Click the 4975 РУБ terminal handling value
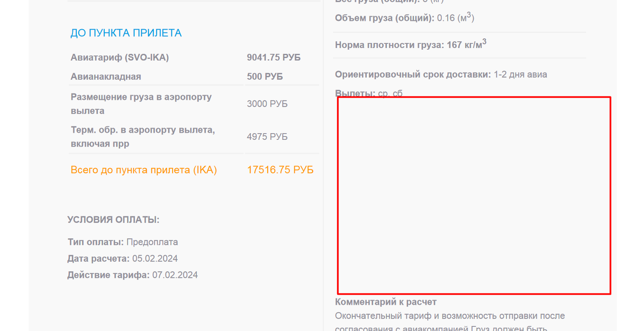The width and height of the screenshot is (644, 331). point(267,137)
